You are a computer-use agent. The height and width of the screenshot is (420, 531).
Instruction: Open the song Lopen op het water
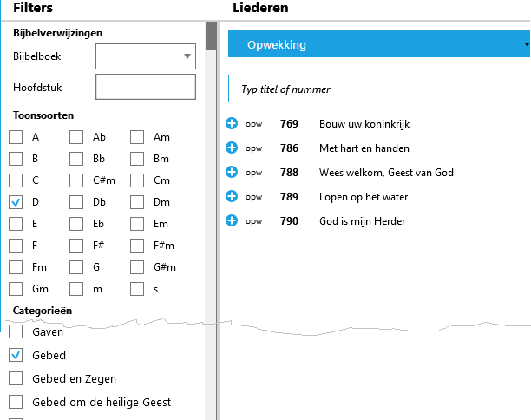364,197
